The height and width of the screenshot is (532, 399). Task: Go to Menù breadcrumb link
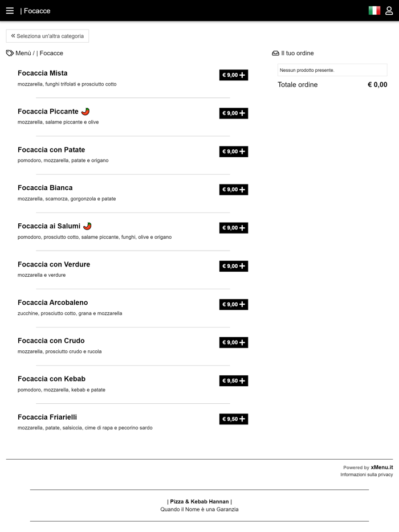pyautogui.click(x=23, y=53)
